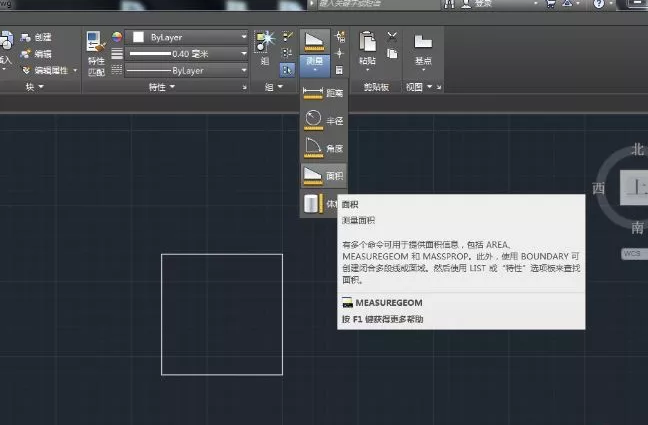The width and height of the screenshot is (648, 425).
Task: Click the Group Edit icon in 组 panel
Action: pyautogui.click(x=287, y=53)
